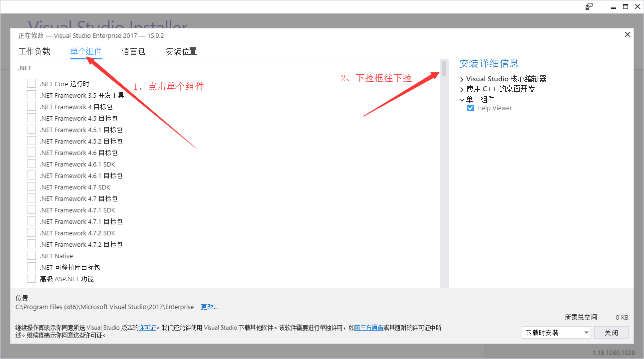644x359 pixels.
Task: Uncheck Help Viewer in install details
Action: 470,108
